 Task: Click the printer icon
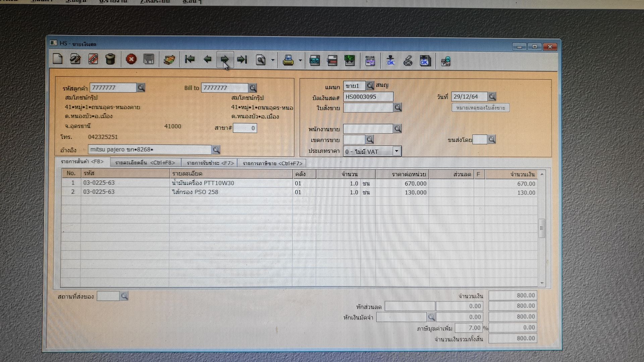click(288, 60)
